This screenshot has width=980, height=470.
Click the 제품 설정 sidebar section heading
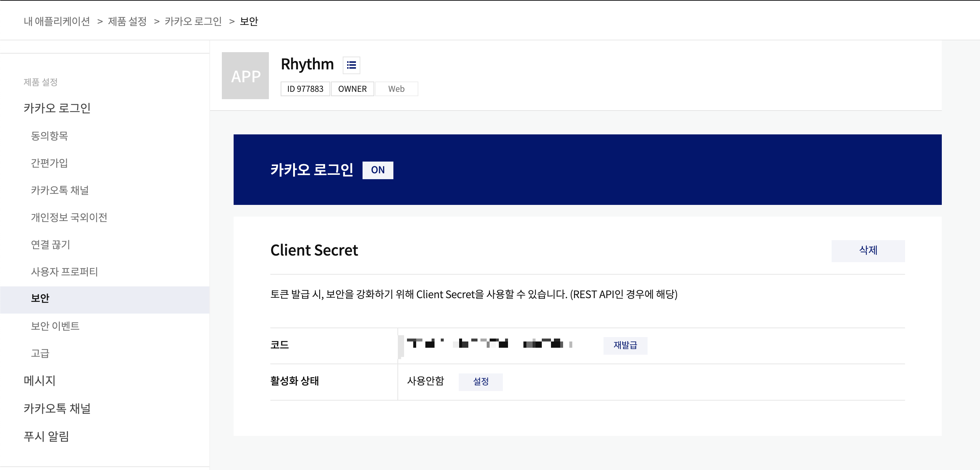coord(40,82)
